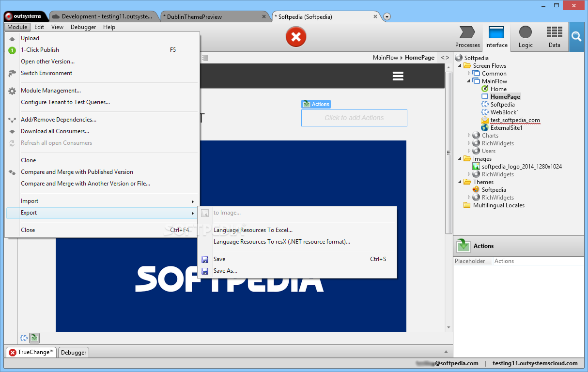The width and height of the screenshot is (588, 372).
Task: Open the TrueChange tab
Action: point(31,352)
